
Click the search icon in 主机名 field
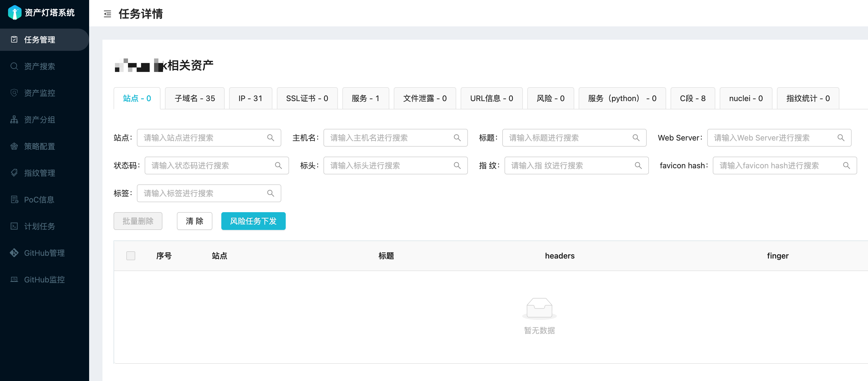[x=457, y=138]
